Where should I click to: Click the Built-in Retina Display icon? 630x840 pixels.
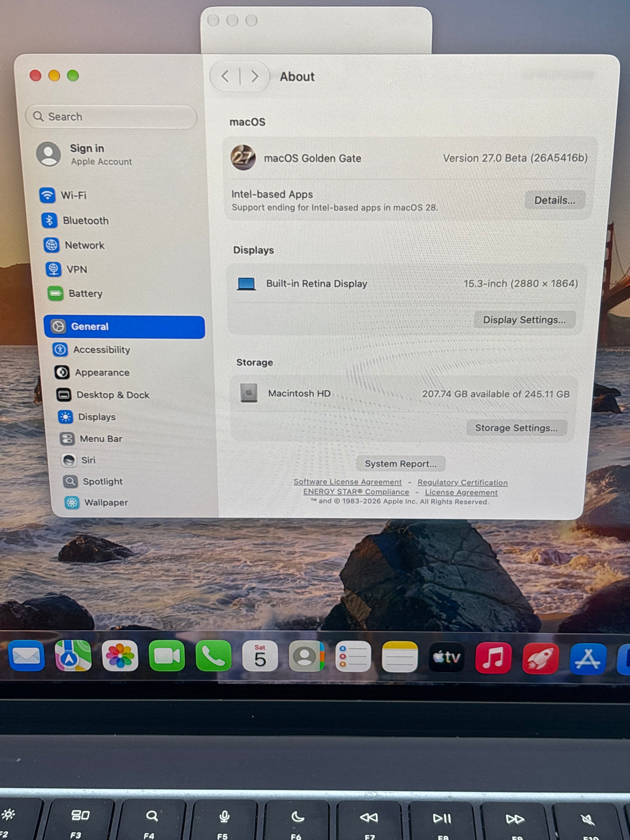pos(246,284)
